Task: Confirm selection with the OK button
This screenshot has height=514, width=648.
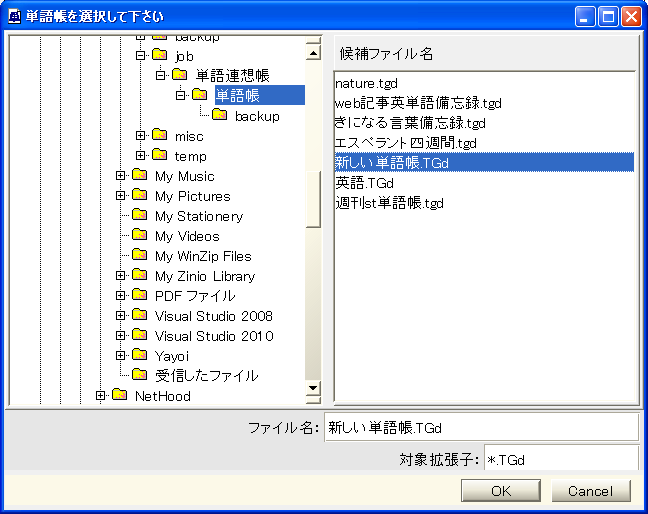Action: pos(501,491)
